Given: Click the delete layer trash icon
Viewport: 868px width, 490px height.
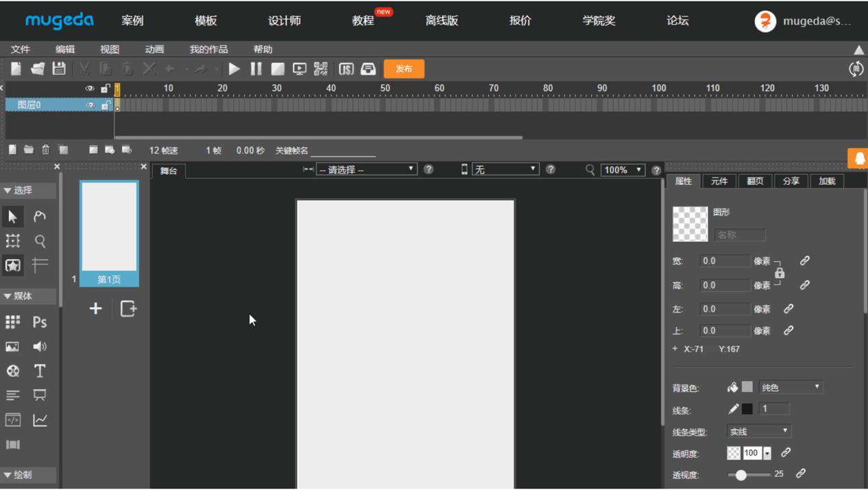Looking at the screenshot, I should click(x=46, y=150).
